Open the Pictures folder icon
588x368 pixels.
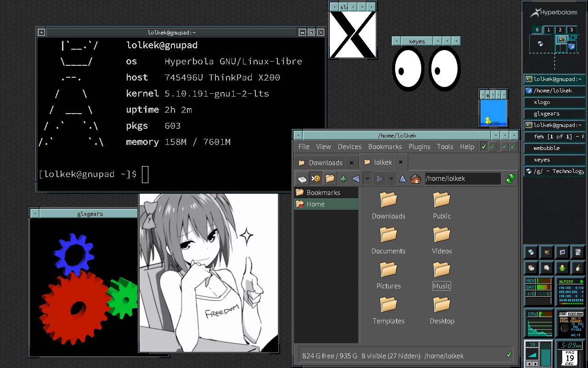389,270
